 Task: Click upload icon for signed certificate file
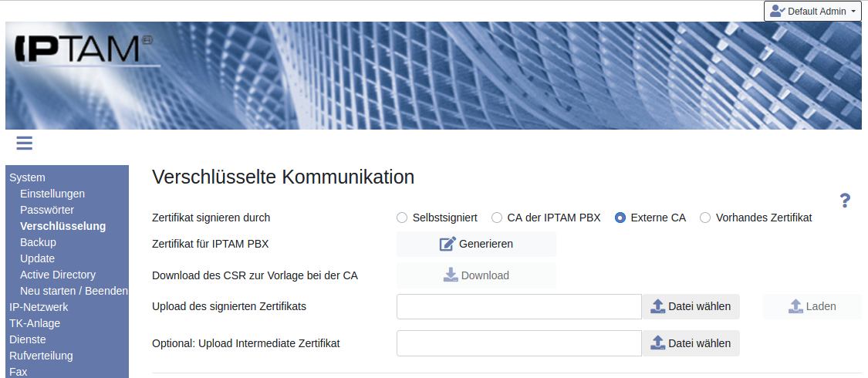click(657, 306)
